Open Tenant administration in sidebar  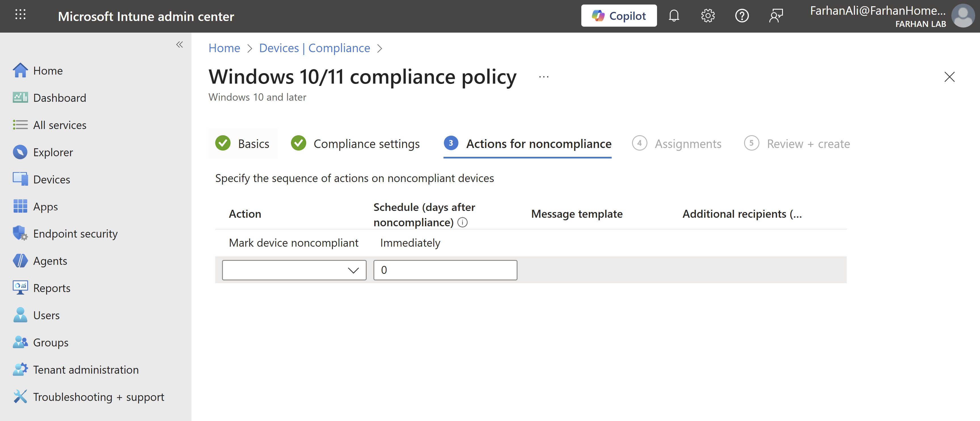(86, 370)
